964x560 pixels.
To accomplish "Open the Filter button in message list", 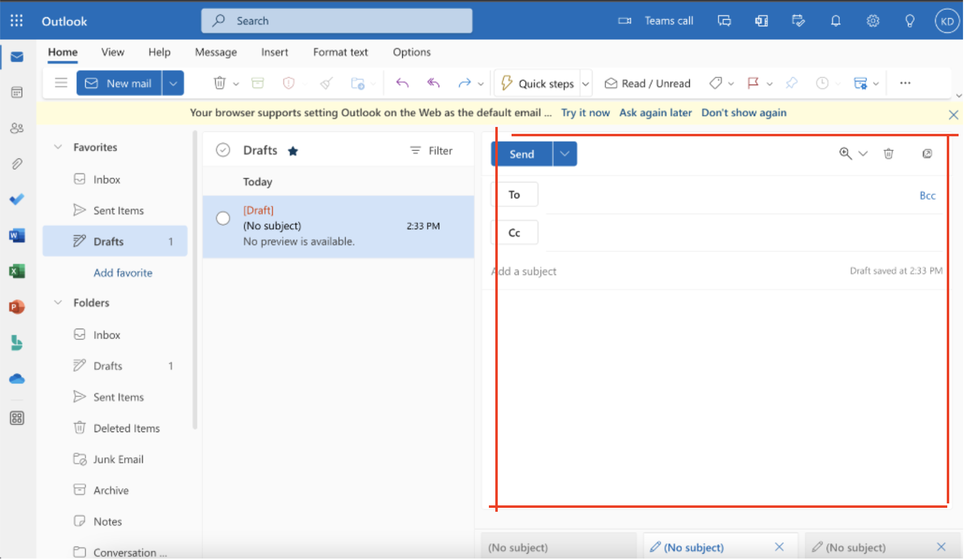I will [x=431, y=151].
